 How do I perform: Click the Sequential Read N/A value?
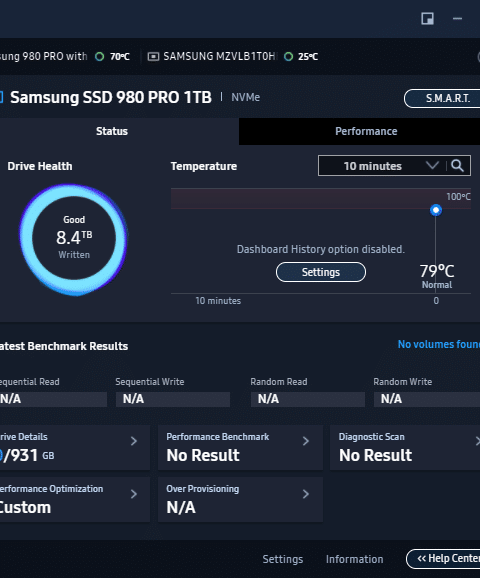pyautogui.click(x=53, y=399)
